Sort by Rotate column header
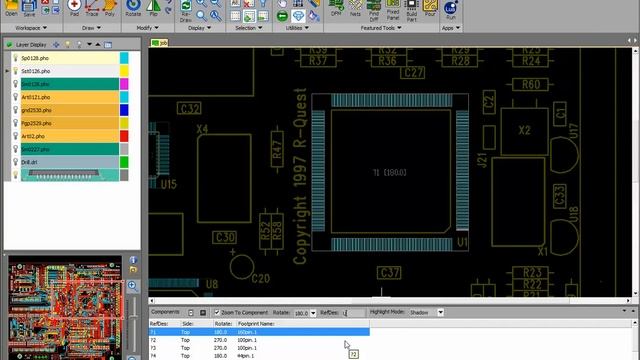 point(224,324)
